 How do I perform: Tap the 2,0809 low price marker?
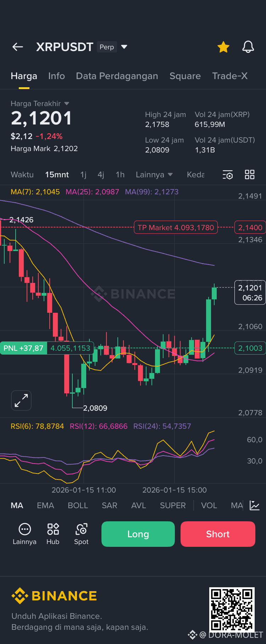[95, 408]
